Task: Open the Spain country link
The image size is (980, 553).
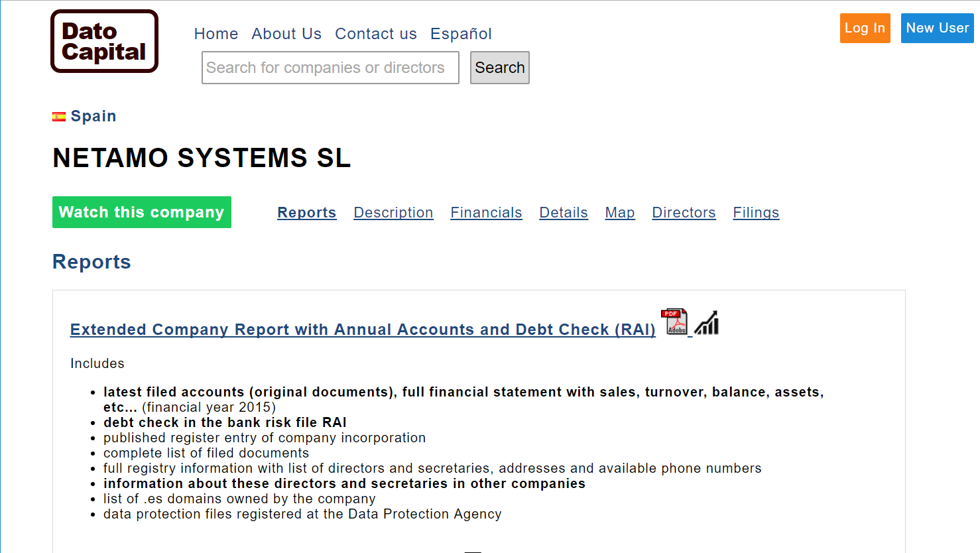Action: [93, 116]
